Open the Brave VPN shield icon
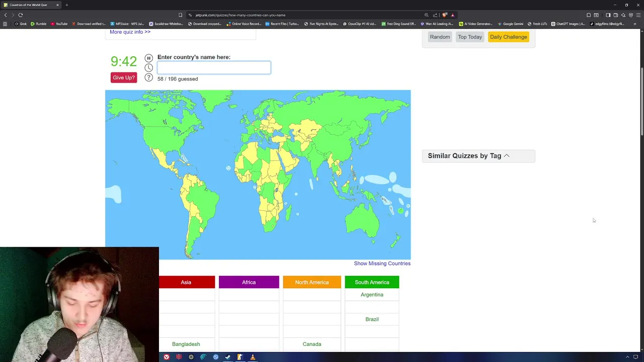This screenshot has width=644, height=362. click(x=631, y=15)
